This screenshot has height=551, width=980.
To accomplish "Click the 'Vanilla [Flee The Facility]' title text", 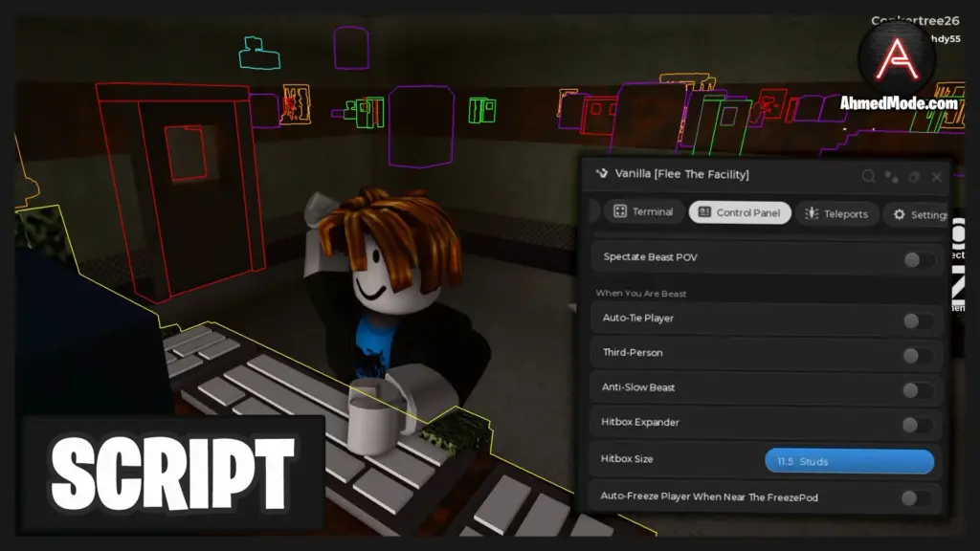I will [681, 174].
